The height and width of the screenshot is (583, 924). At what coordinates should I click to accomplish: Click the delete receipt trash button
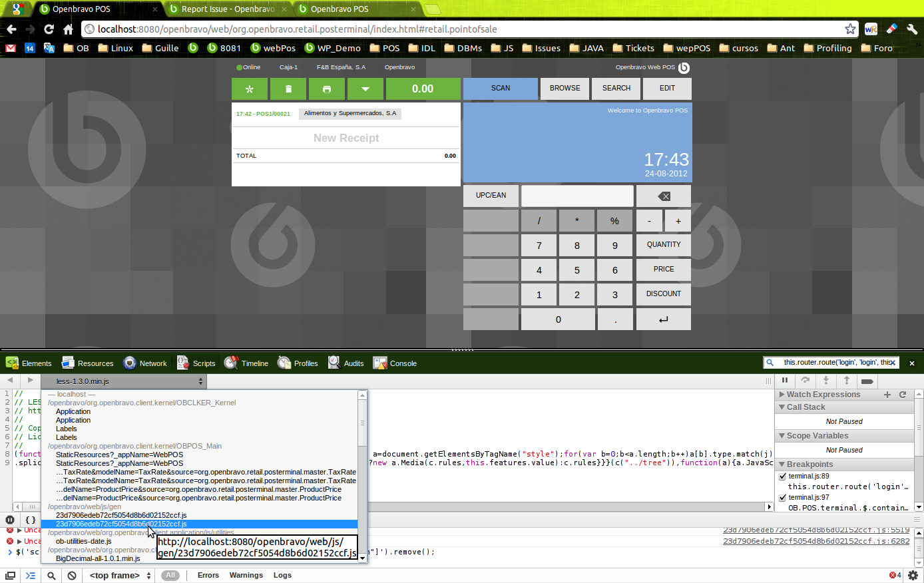tap(288, 89)
